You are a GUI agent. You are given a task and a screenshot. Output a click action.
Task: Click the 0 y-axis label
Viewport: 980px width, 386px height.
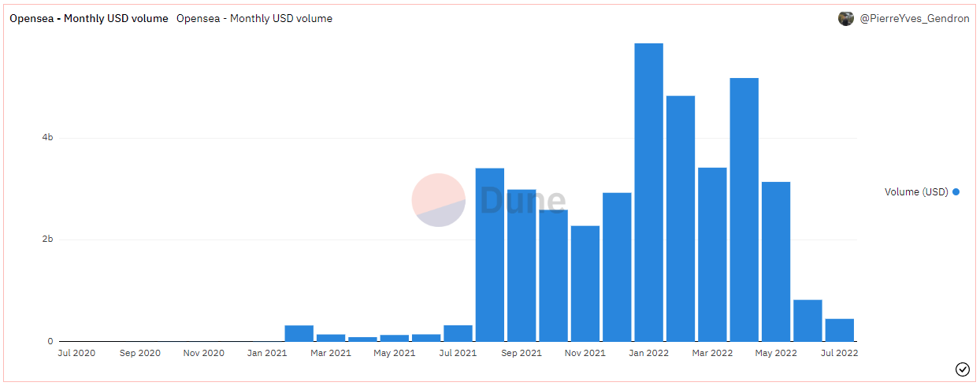click(x=50, y=341)
